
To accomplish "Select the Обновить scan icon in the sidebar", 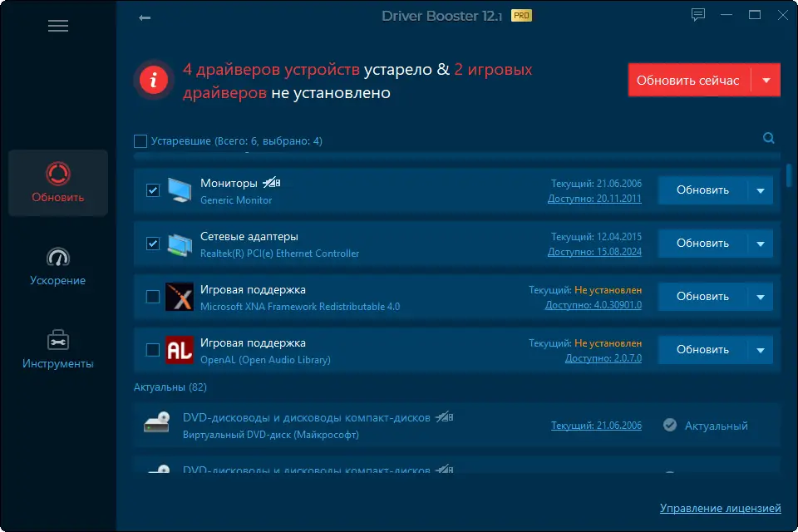I will click(x=57, y=172).
